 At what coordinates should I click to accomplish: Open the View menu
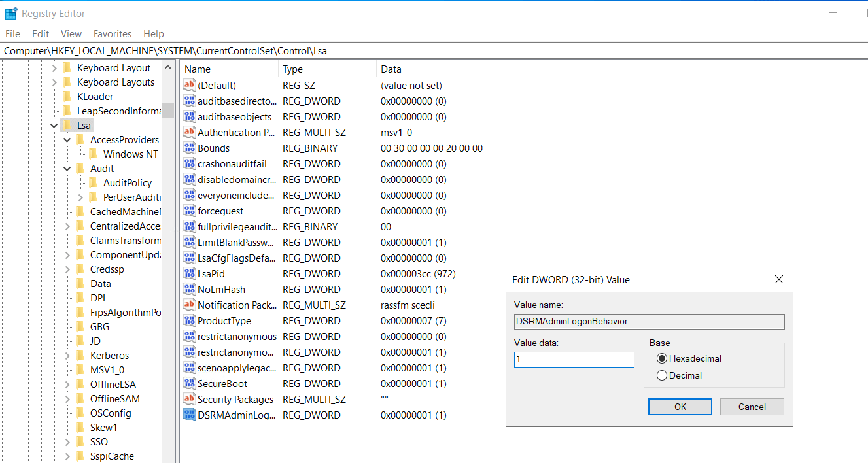tap(71, 33)
